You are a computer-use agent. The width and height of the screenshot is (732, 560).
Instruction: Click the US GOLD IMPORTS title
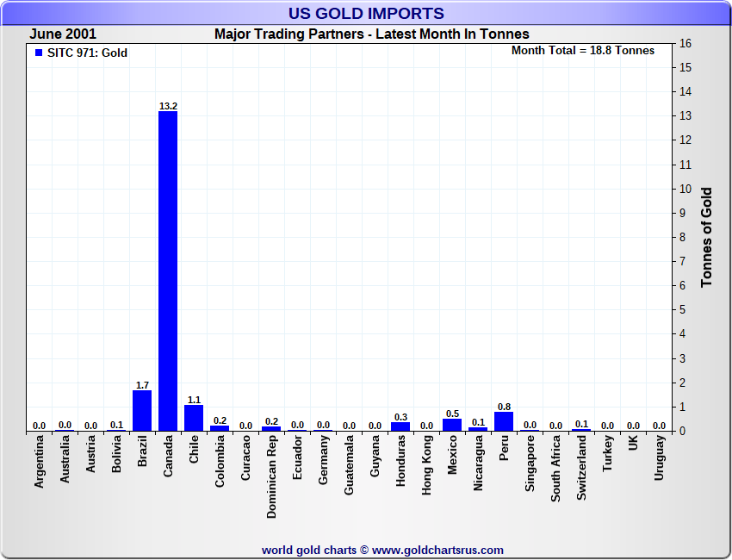tap(366, 13)
